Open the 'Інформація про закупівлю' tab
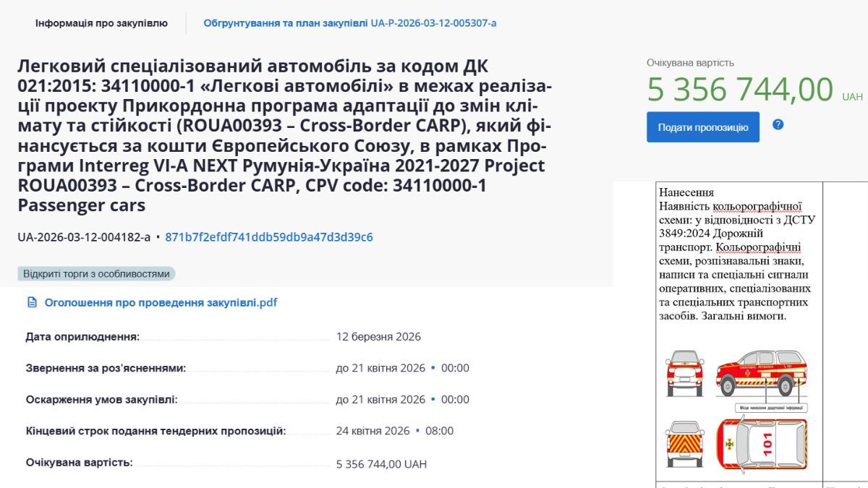Screen dimensions: 868x488 (x=101, y=23)
